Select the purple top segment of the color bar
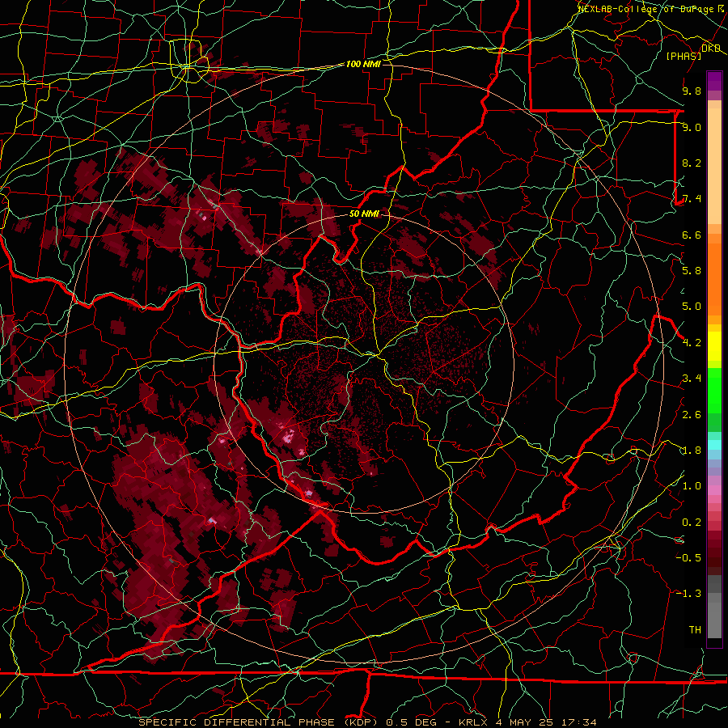 pyautogui.click(x=714, y=81)
